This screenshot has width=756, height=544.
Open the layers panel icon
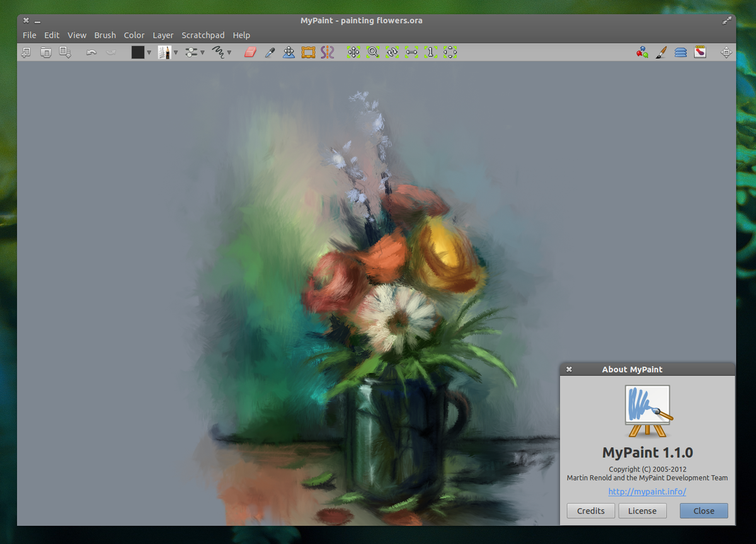tap(680, 52)
